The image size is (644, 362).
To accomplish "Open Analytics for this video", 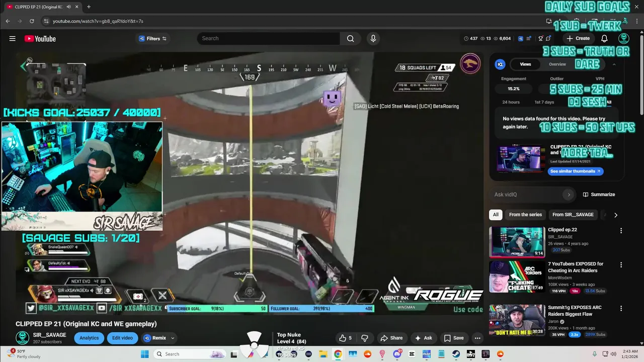I will (x=89, y=338).
